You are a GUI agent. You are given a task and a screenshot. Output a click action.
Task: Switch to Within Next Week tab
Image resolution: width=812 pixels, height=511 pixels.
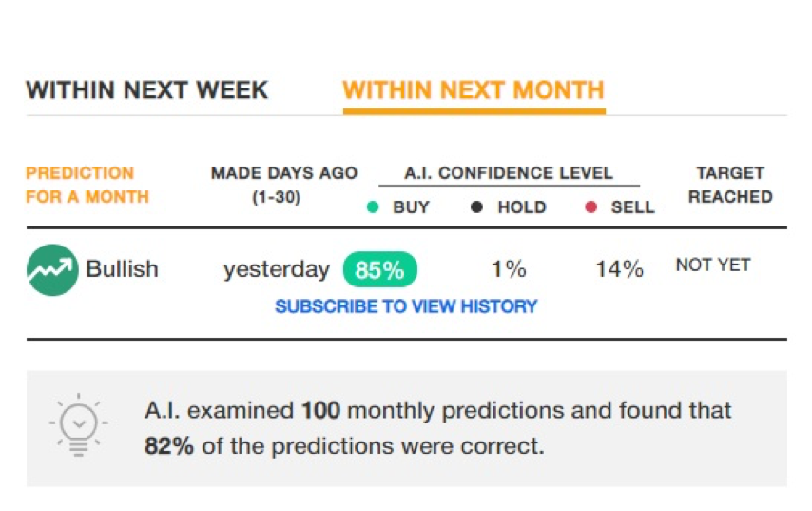(147, 90)
